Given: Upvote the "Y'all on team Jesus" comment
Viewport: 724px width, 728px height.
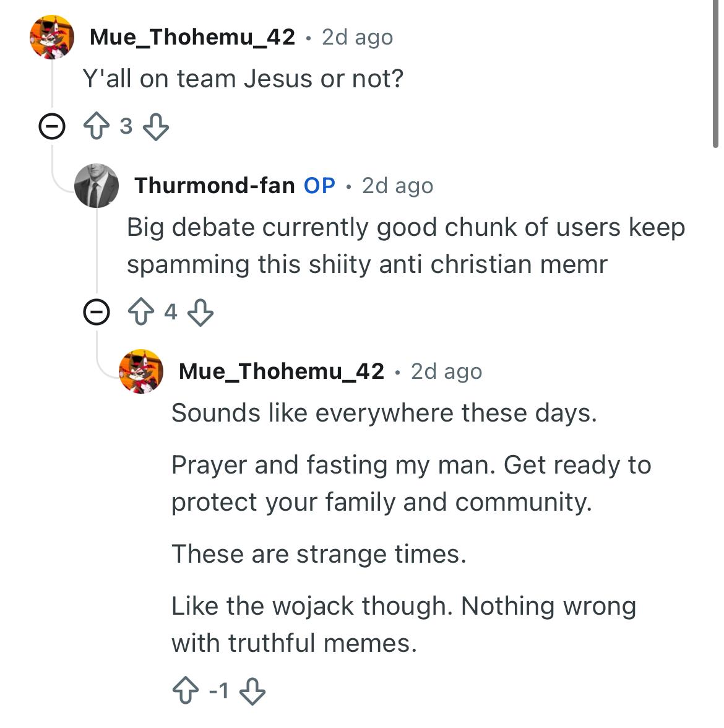Looking at the screenshot, I should click(96, 127).
